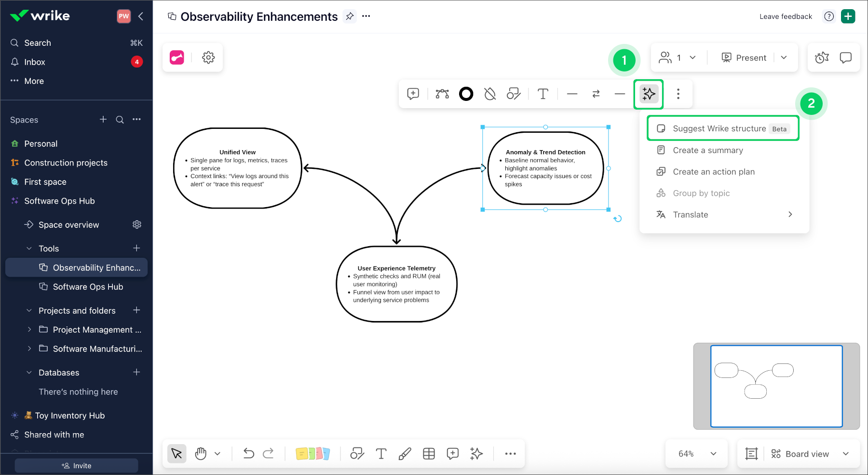868x475 pixels.
Task: Choose the no-fill color option
Action: click(490, 94)
